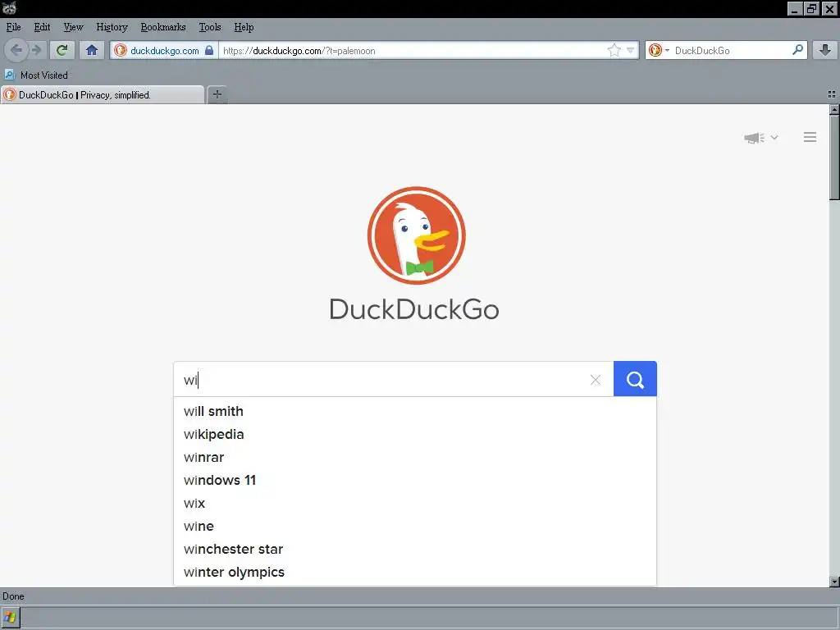
Task: Open the search engine selector dropdown
Action: coord(659,50)
